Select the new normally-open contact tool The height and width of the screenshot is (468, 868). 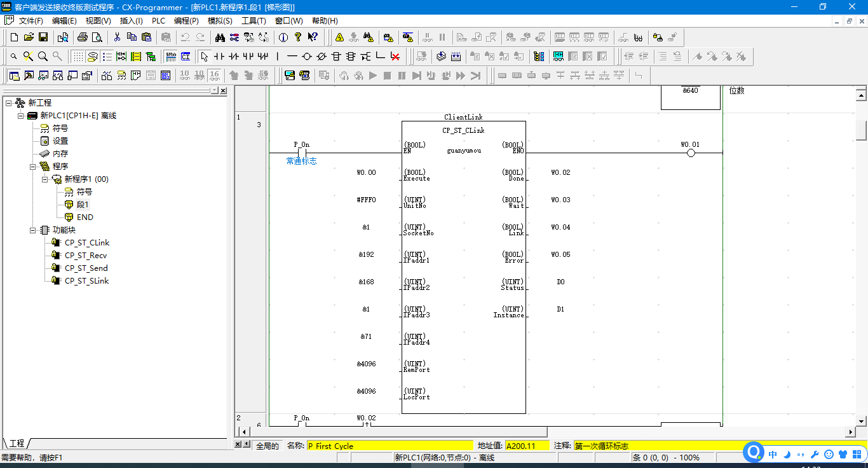coord(219,57)
